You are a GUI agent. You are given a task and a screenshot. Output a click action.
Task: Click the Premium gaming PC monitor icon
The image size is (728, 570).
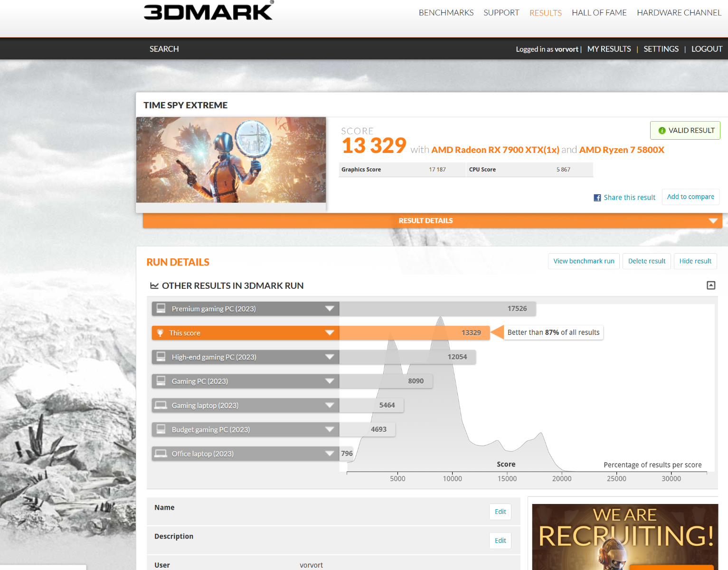coord(161,308)
